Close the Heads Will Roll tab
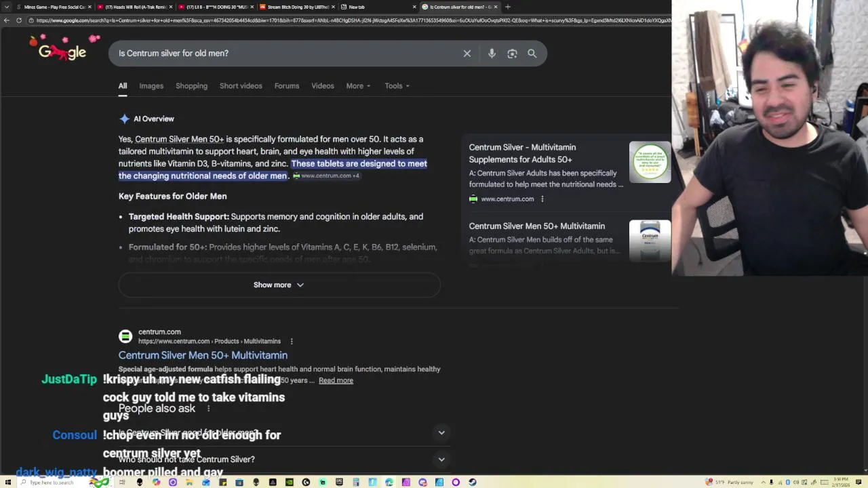This screenshot has height=488, width=868. 171,7
